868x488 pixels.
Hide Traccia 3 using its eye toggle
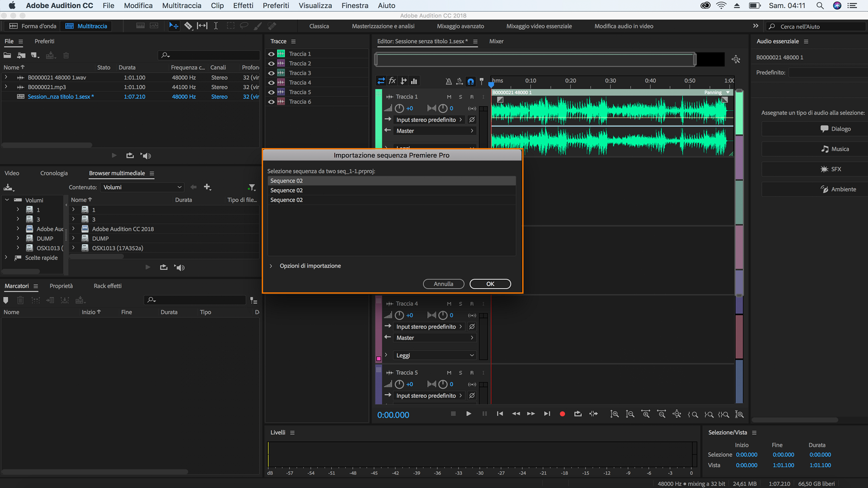click(x=272, y=73)
